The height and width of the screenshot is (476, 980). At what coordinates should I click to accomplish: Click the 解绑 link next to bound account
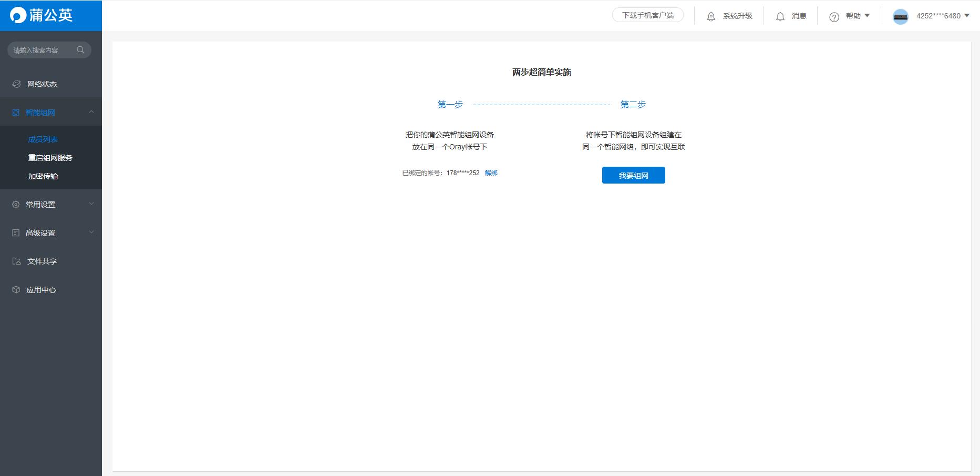[491, 173]
